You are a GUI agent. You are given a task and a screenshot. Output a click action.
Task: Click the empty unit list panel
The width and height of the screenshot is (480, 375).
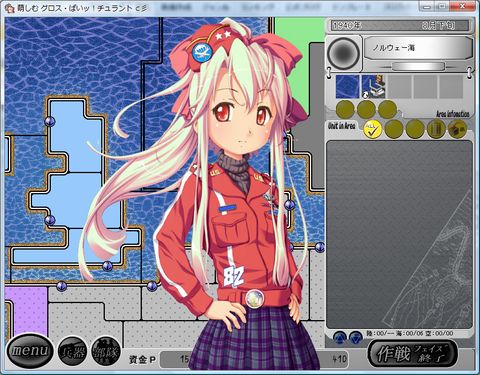click(x=399, y=234)
